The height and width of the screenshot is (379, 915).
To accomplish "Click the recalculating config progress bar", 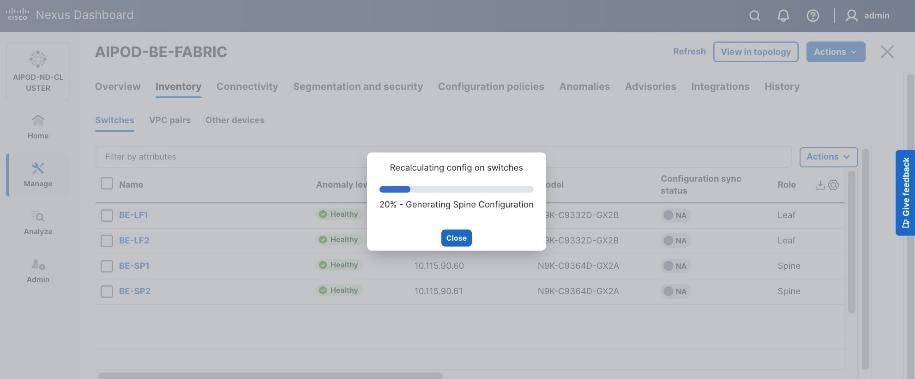I will (x=456, y=189).
